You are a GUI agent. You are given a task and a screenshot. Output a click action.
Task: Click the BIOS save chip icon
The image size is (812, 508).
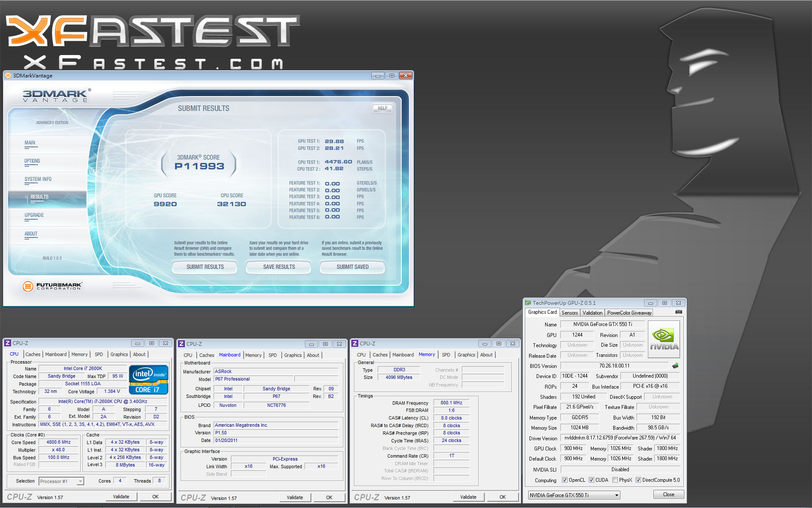click(x=675, y=366)
